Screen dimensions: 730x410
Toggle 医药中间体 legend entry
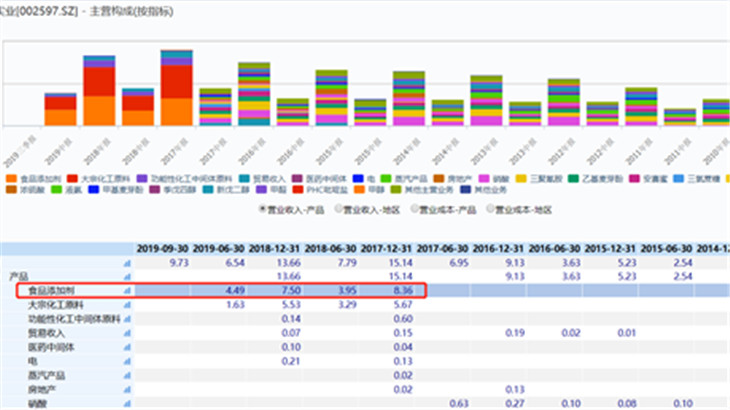[319, 179]
